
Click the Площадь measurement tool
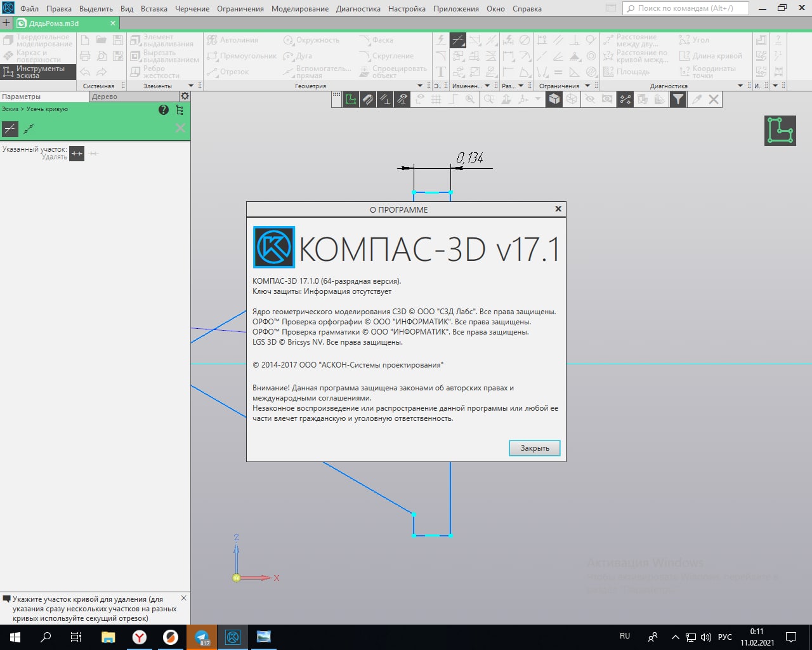click(626, 72)
